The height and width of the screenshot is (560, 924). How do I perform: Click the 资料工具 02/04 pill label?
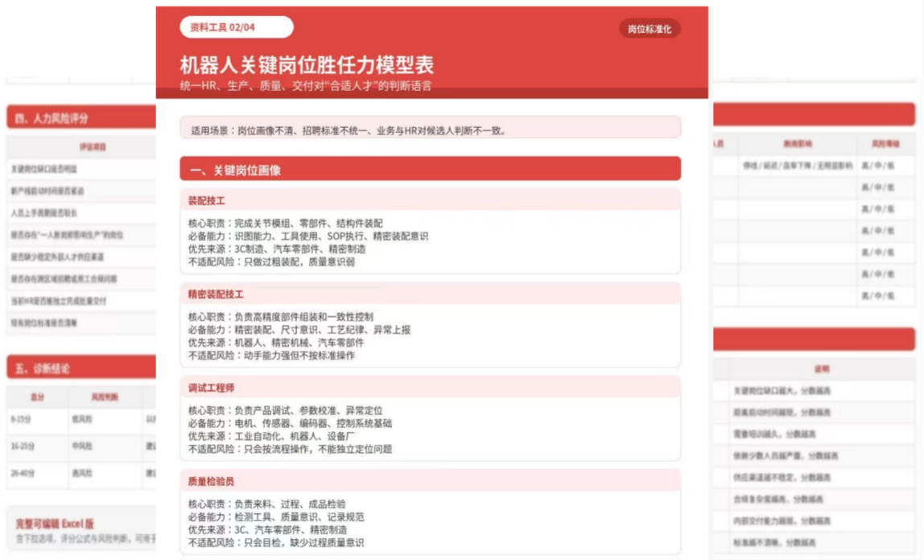[237, 27]
